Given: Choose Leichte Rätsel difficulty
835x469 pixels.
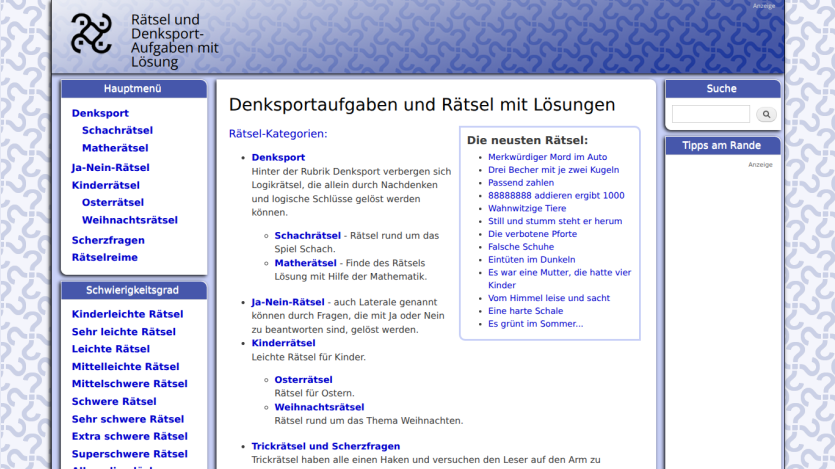Looking at the screenshot, I should click(x=111, y=349).
